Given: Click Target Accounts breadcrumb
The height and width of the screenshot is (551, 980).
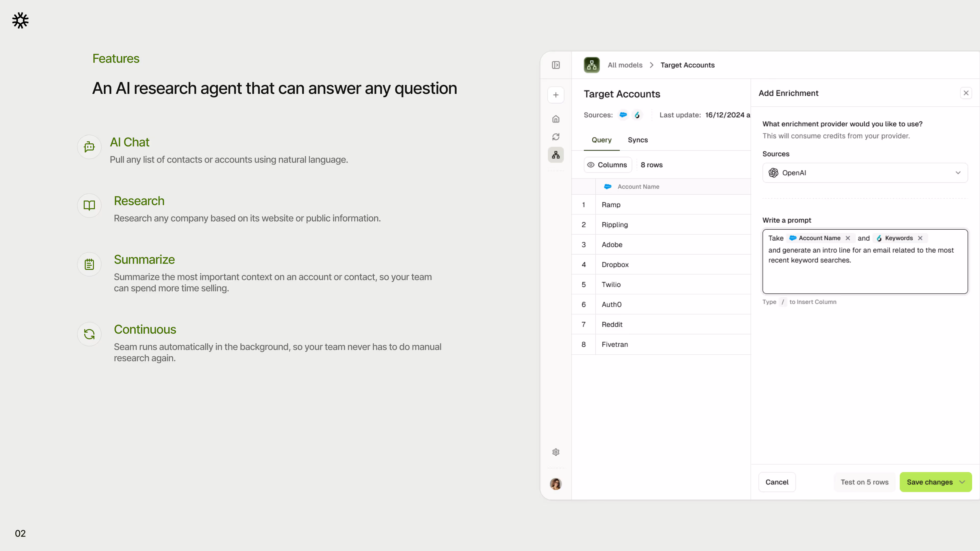Looking at the screenshot, I should click(688, 65).
